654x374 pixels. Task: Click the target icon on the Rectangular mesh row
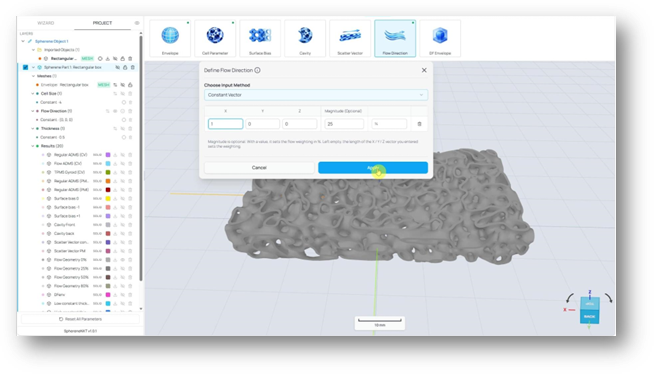click(100, 58)
